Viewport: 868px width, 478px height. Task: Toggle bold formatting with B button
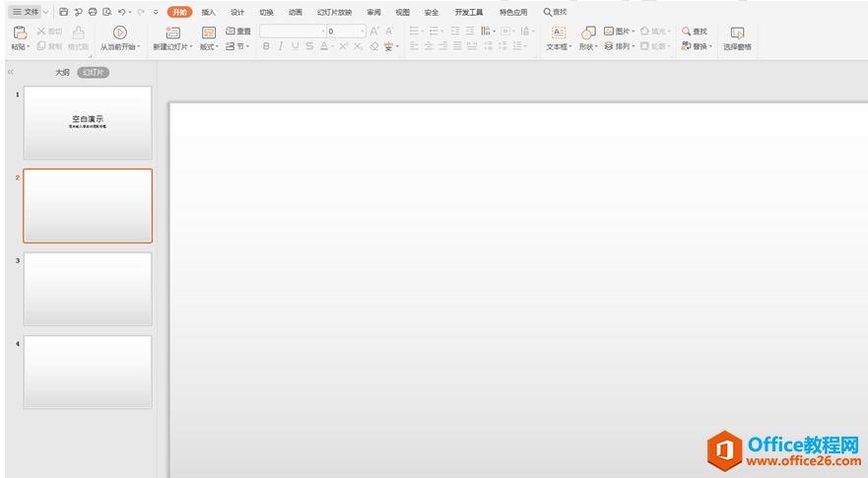[x=266, y=46]
